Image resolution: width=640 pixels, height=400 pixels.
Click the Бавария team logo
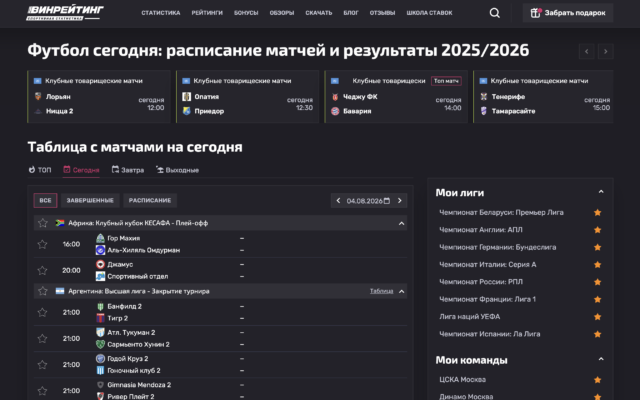tap(335, 111)
